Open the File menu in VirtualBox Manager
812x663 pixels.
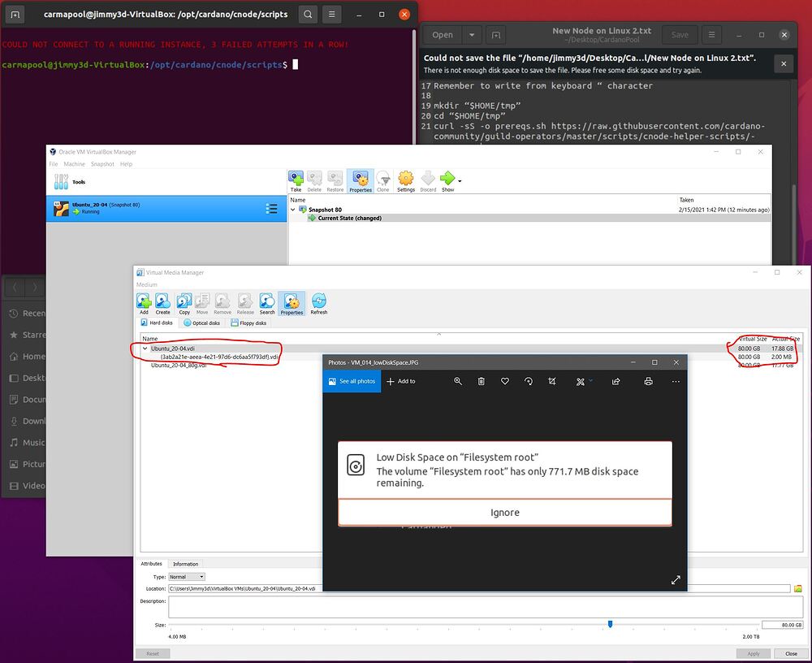pyautogui.click(x=54, y=164)
